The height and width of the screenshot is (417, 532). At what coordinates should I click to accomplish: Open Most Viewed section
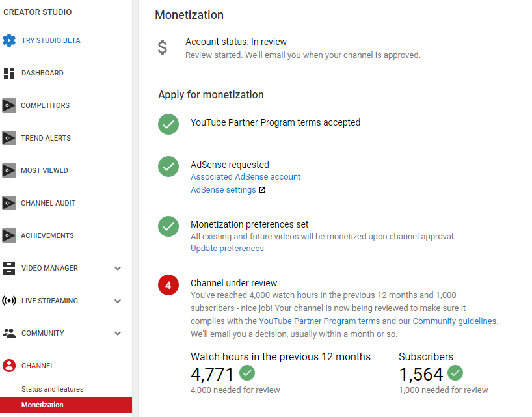pyautogui.click(x=44, y=170)
